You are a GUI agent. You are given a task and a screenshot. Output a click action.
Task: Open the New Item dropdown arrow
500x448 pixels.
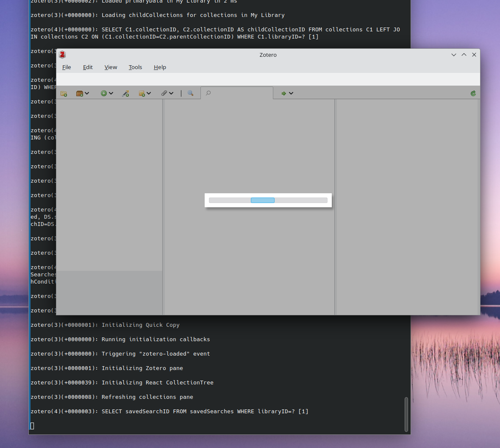point(111,93)
